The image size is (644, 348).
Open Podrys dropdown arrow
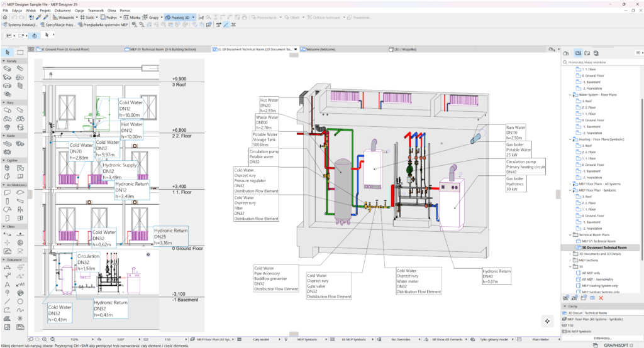121,18
